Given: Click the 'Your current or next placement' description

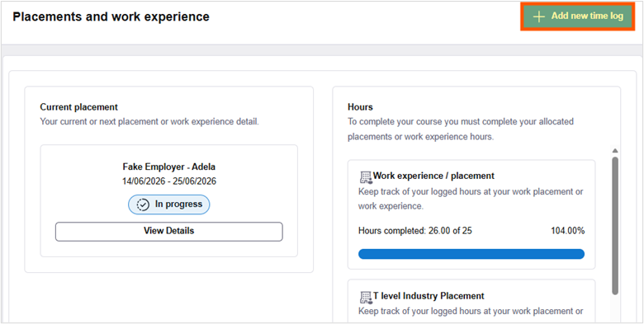Looking at the screenshot, I should pos(149,122).
